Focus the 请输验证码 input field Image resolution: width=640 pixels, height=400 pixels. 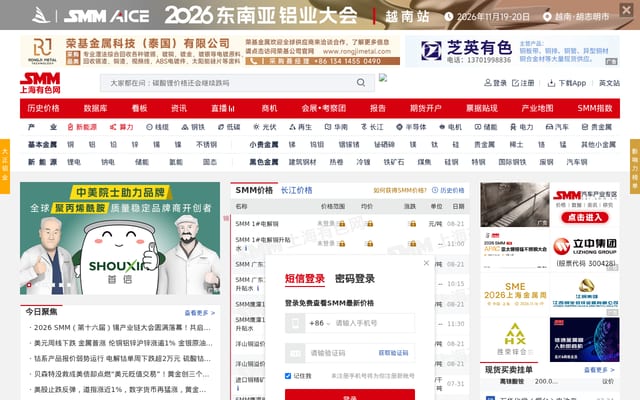(x=342, y=353)
